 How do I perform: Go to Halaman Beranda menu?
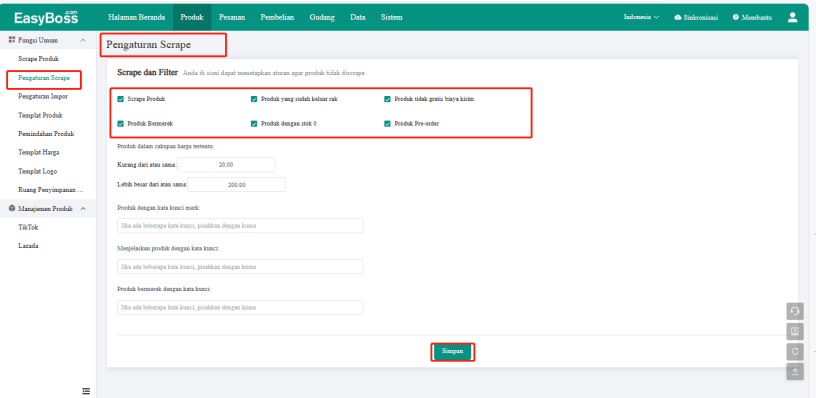pos(136,17)
